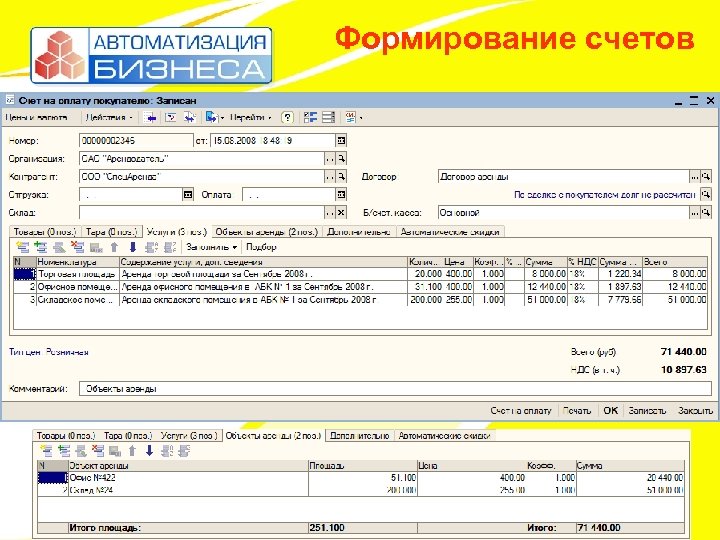Select Услуги (3 поз.) tab in bottom panel

[189, 435]
